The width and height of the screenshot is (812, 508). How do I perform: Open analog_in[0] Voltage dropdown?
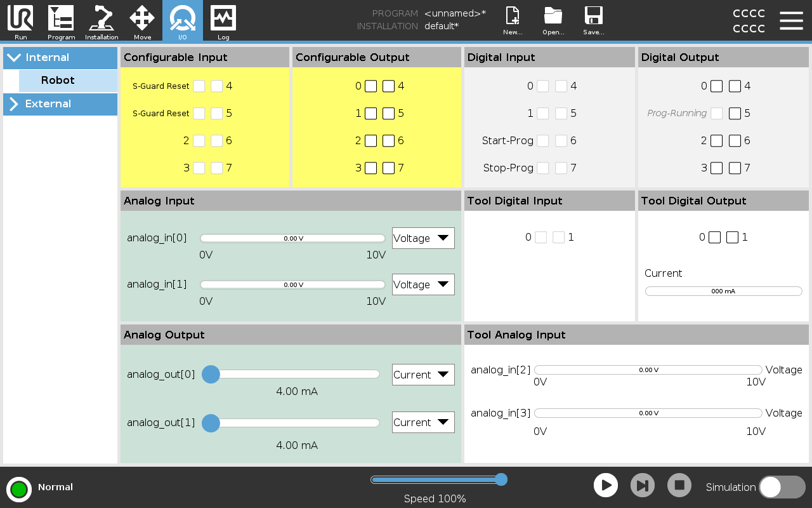pos(423,238)
